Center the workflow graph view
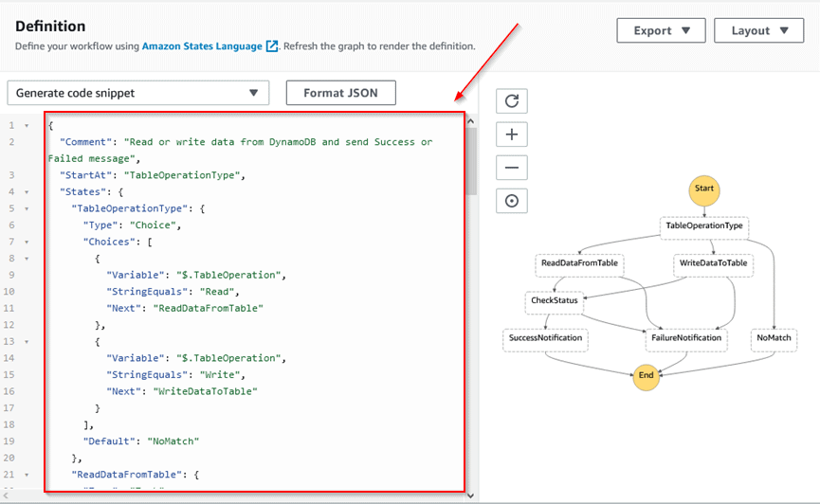The image size is (820, 504). click(512, 202)
